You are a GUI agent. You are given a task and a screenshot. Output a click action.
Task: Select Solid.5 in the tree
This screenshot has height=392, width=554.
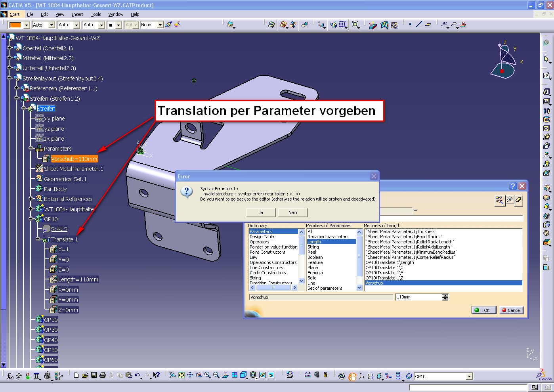click(x=59, y=229)
